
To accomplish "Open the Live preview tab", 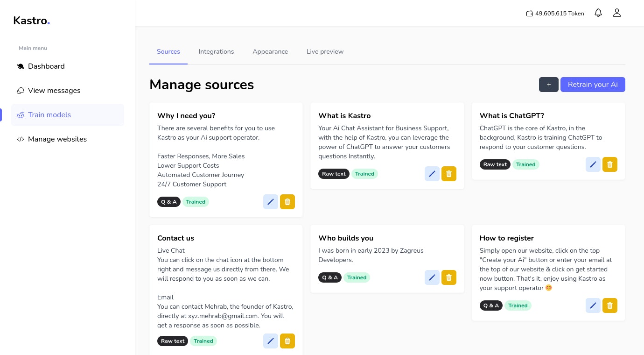I will (325, 51).
